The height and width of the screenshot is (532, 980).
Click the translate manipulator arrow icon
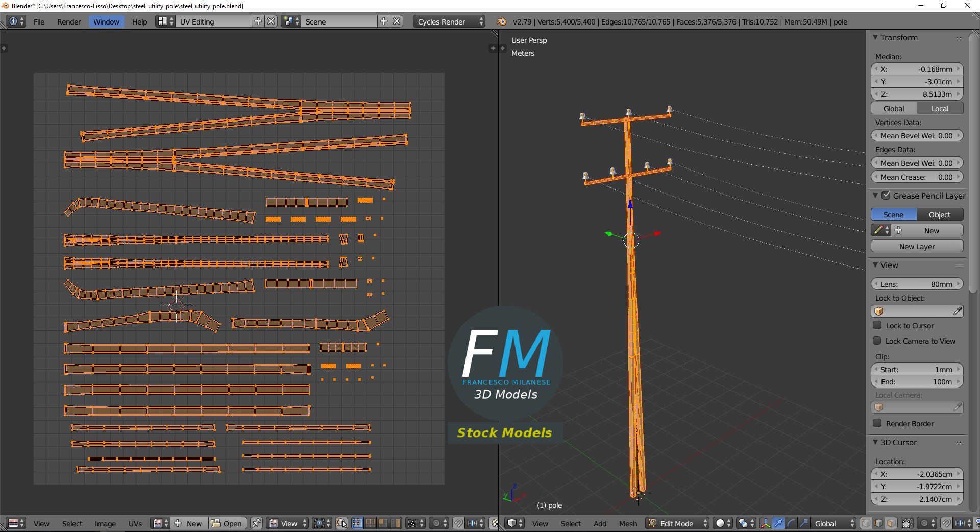[778, 523]
